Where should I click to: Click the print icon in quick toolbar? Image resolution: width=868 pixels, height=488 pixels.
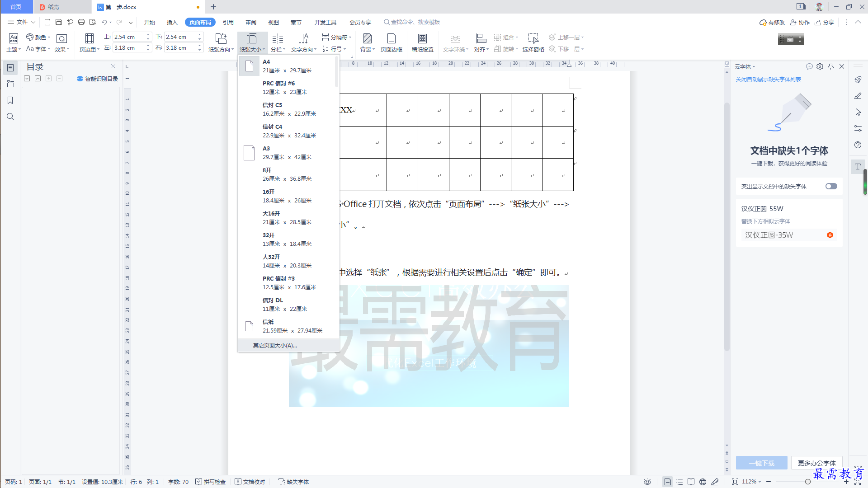click(81, 22)
